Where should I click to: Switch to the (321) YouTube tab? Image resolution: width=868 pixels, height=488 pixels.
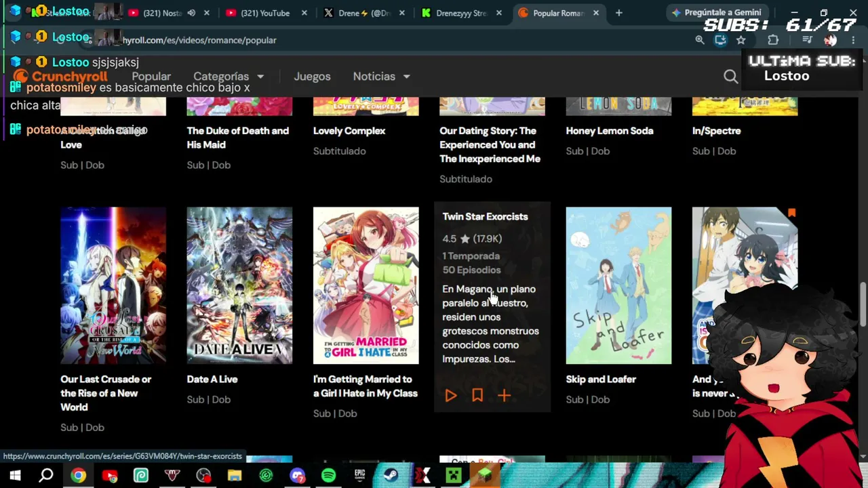point(267,13)
